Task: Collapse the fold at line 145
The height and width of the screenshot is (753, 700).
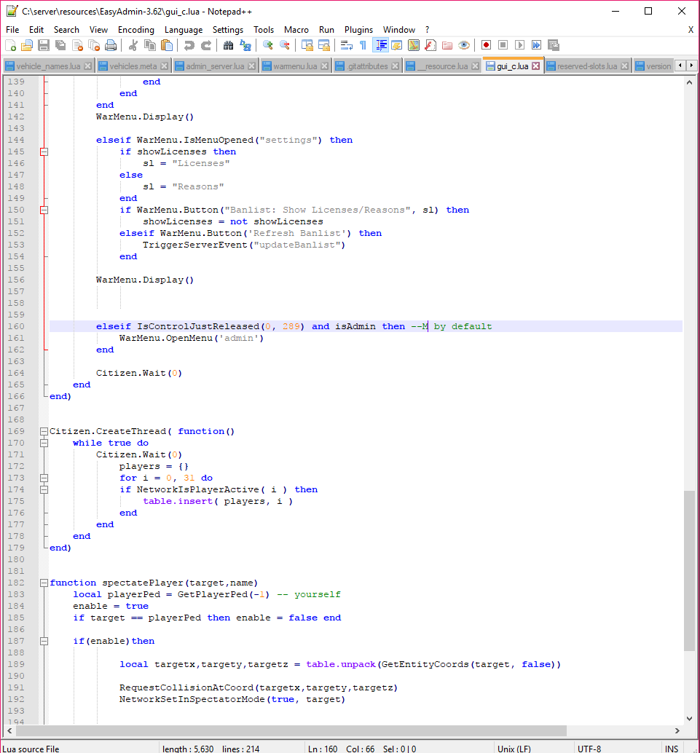Action: (44, 151)
